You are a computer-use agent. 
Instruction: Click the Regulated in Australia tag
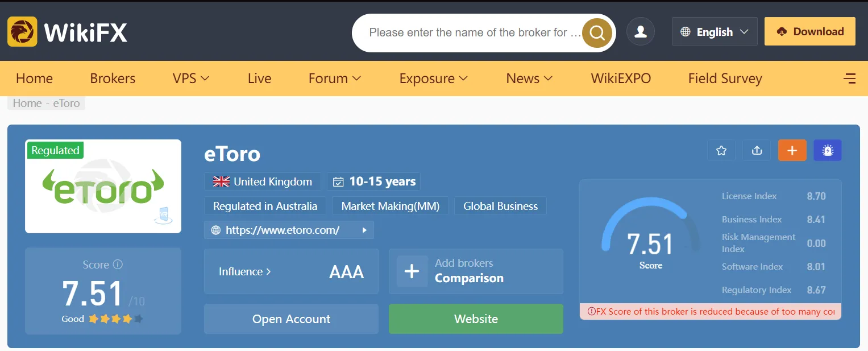pyautogui.click(x=265, y=206)
